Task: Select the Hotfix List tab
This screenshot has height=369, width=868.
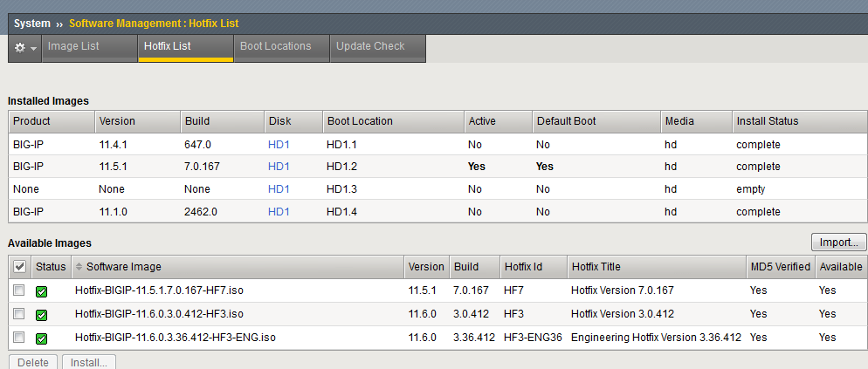Action: (185, 48)
